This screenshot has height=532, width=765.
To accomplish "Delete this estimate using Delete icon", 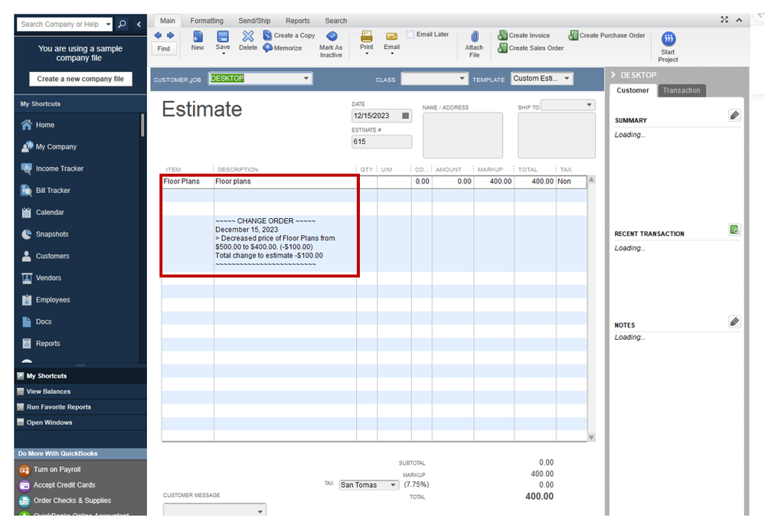I will pyautogui.click(x=248, y=41).
